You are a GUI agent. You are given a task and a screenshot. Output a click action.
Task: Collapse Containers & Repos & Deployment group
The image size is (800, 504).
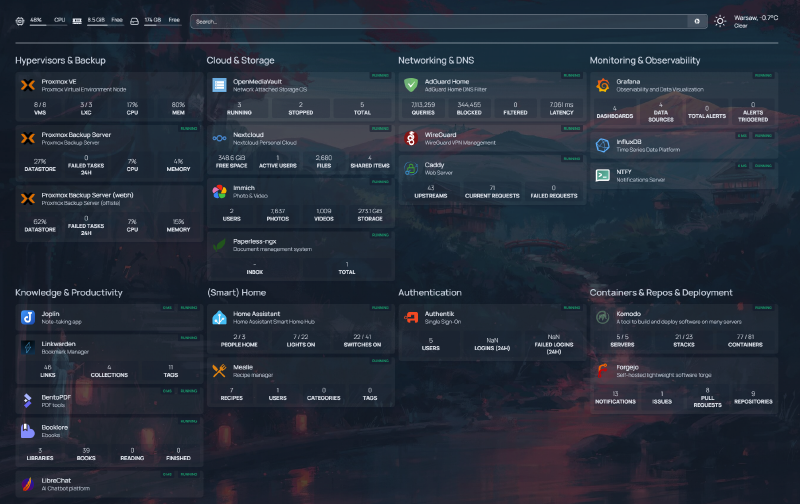tap(661, 292)
